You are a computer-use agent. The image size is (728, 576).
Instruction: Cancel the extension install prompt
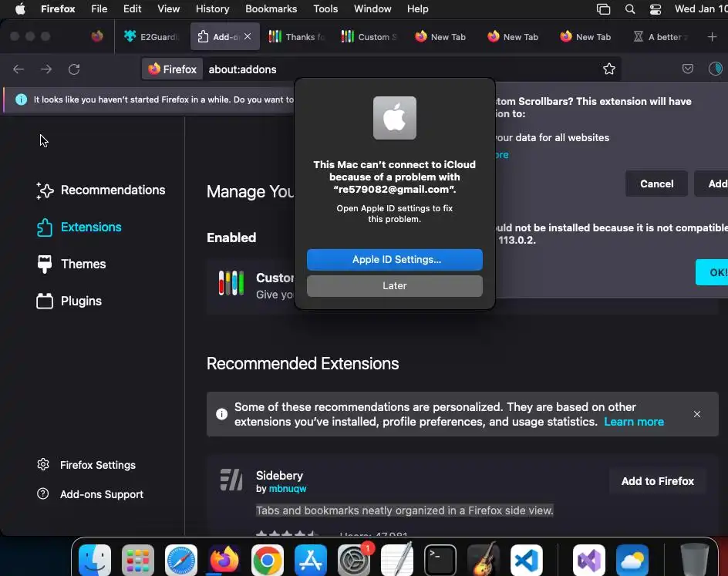tap(656, 184)
